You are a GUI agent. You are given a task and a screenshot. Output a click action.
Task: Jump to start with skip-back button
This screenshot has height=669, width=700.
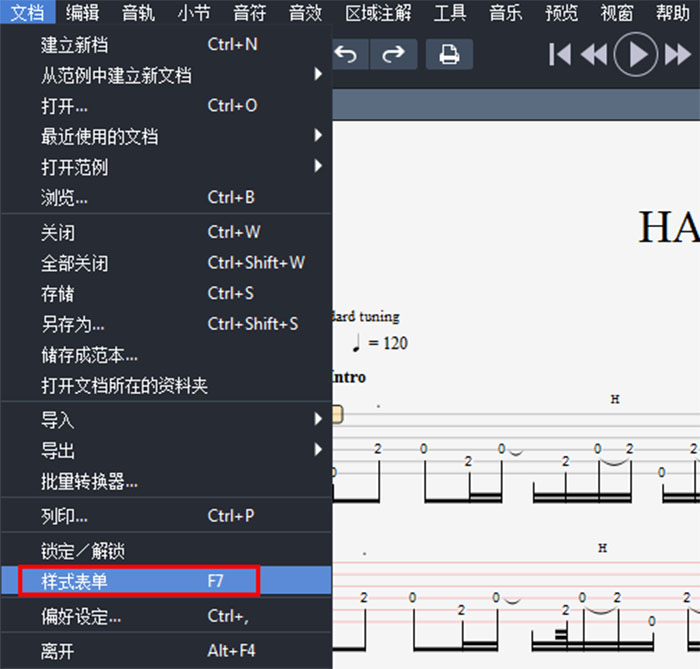pyautogui.click(x=560, y=54)
